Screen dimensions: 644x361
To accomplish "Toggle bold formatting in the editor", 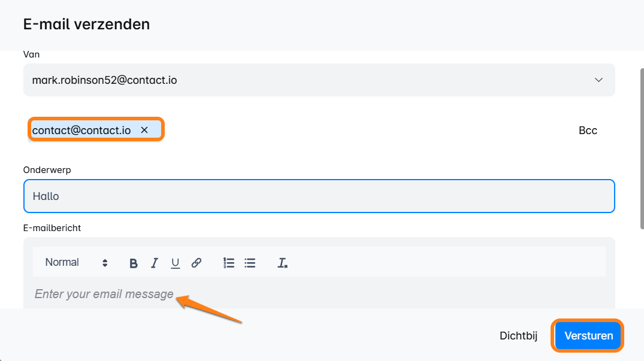I will (x=134, y=263).
